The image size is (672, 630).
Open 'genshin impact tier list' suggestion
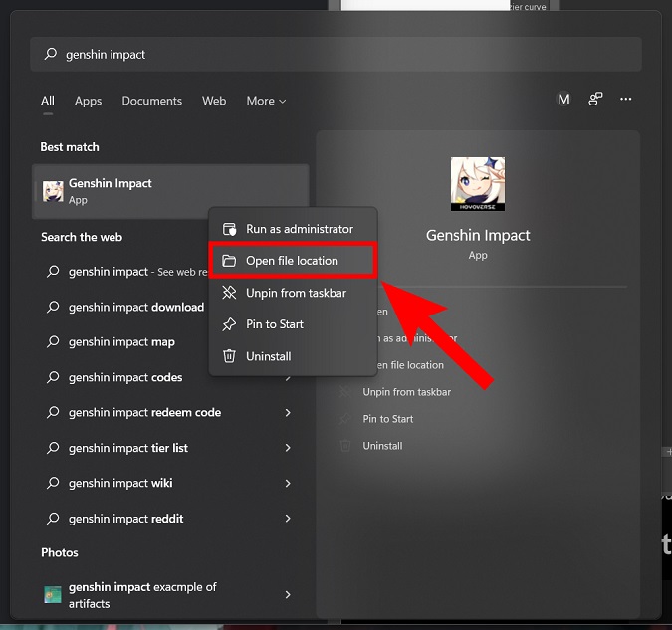click(x=170, y=448)
